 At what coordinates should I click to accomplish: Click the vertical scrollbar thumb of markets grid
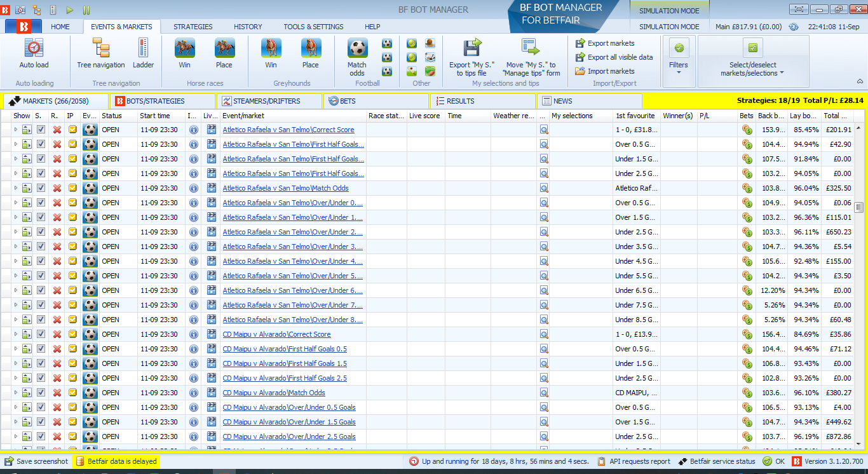pos(859,207)
